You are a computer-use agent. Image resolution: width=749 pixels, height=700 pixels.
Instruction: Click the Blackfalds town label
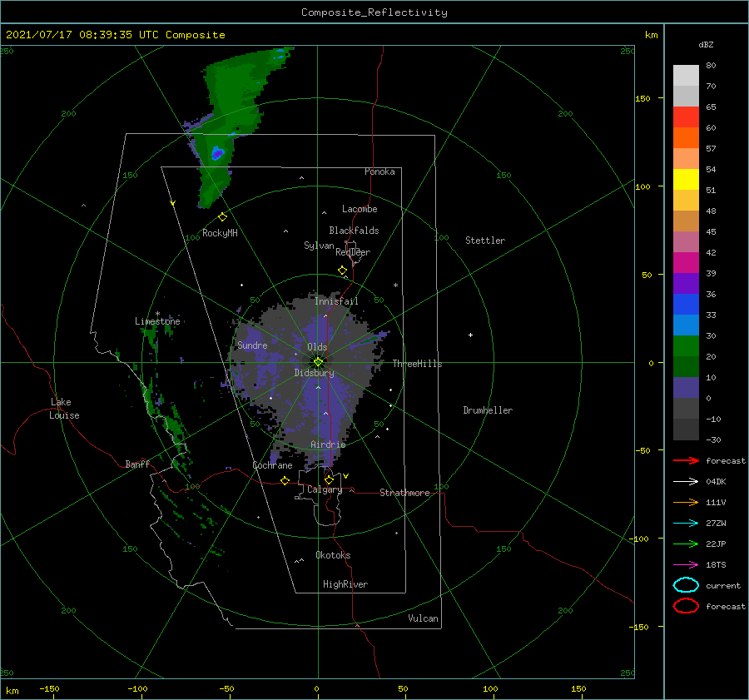(354, 231)
